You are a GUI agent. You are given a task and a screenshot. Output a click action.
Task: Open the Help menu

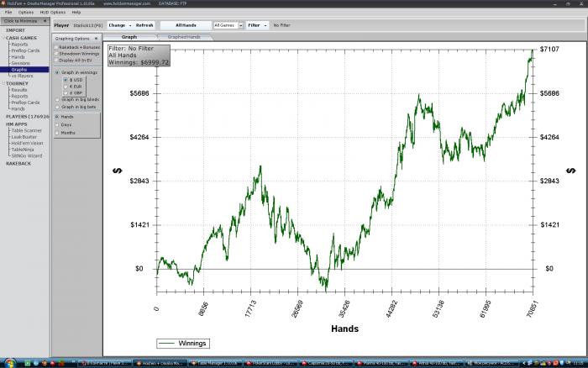click(76, 13)
